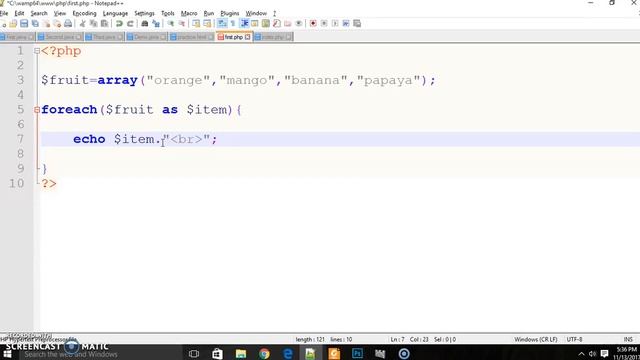640x360 pixels.
Task: Toggle Synchronize Vertical Scrolling icon
Action: click(x=196, y=24)
